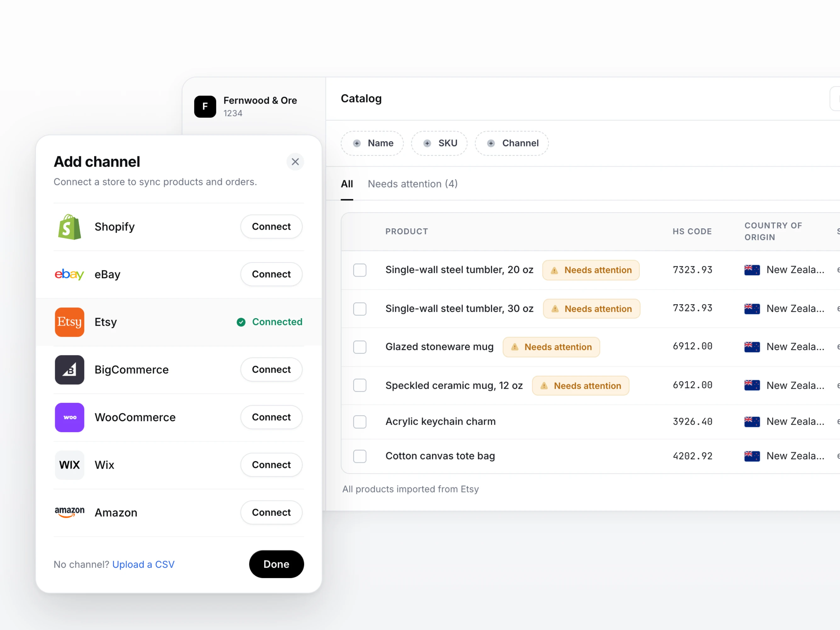
Task: Connect the BigCommerce channel
Action: tap(271, 370)
